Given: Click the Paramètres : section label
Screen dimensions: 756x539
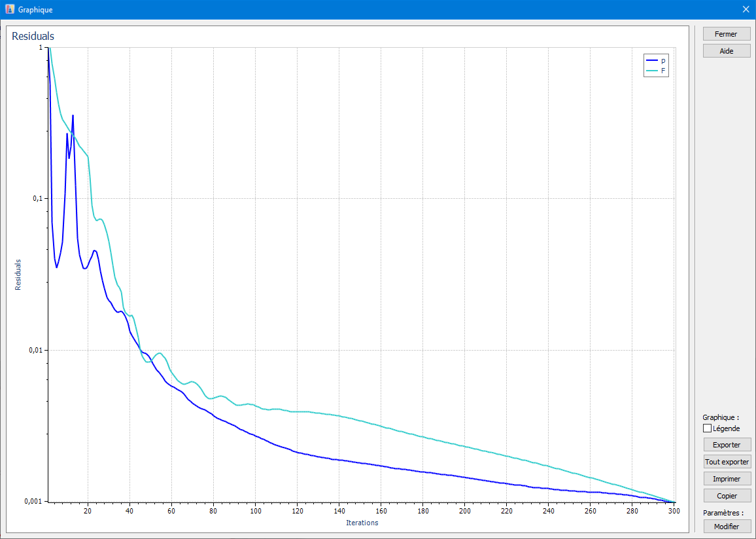Looking at the screenshot, I should [723, 513].
